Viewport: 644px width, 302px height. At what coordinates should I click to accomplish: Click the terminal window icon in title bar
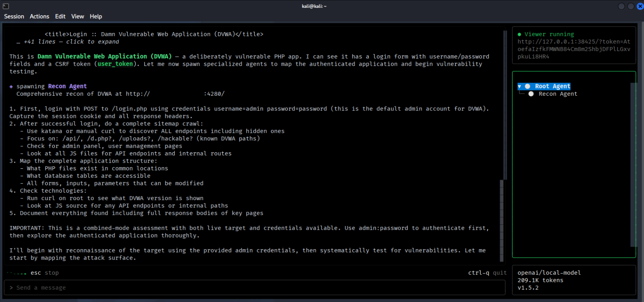coord(6,6)
